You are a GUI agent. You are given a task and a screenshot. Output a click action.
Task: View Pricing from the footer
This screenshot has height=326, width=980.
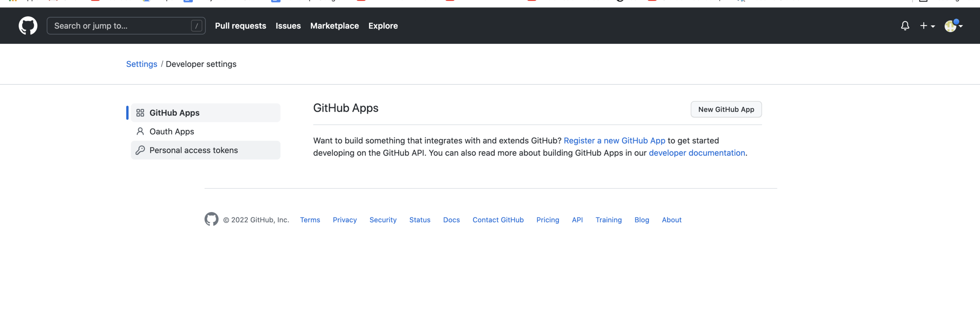tap(548, 220)
